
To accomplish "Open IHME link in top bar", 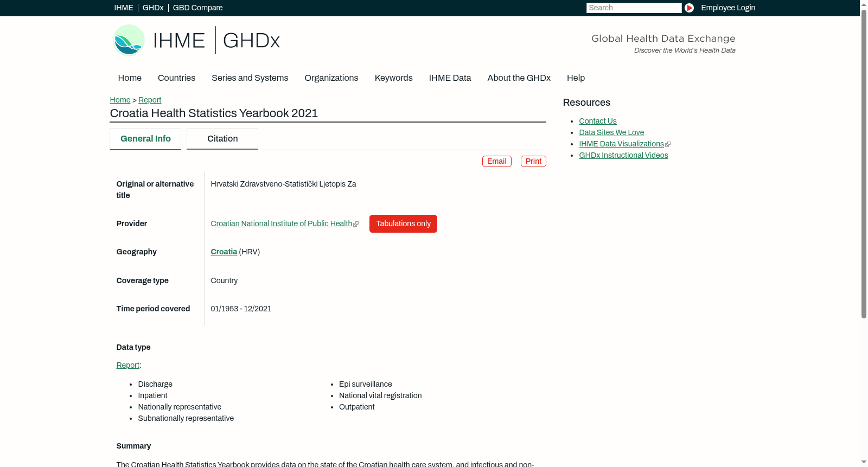I will [124, 8].
